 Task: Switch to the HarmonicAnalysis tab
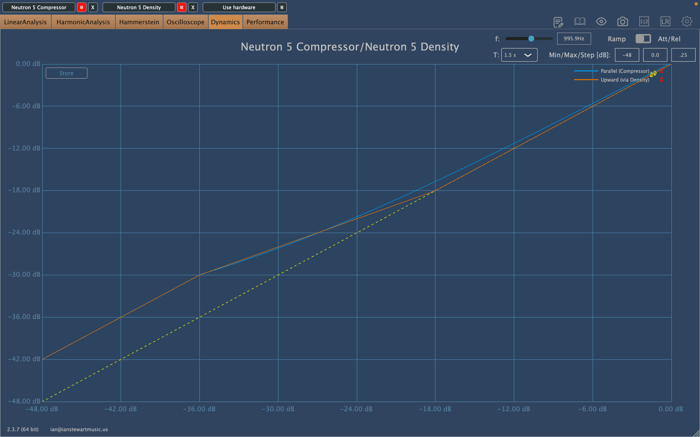click(x=83, y=22)
